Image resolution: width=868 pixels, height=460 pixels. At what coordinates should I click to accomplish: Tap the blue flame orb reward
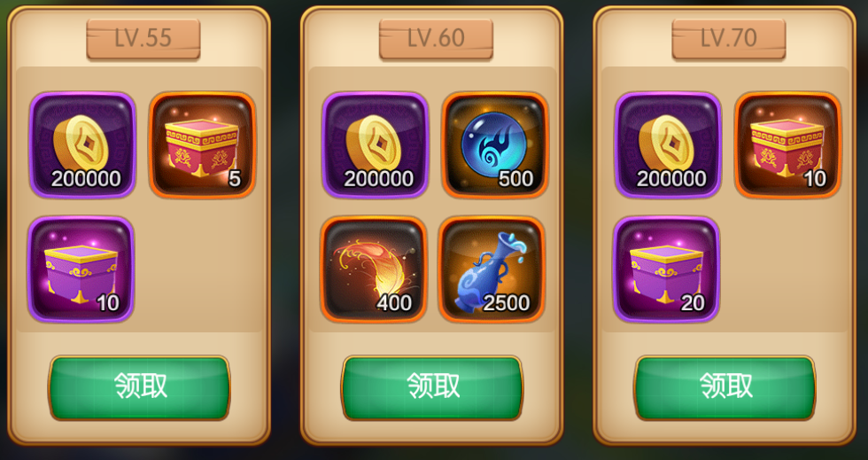pyautogui.click(x=495, y=144)
